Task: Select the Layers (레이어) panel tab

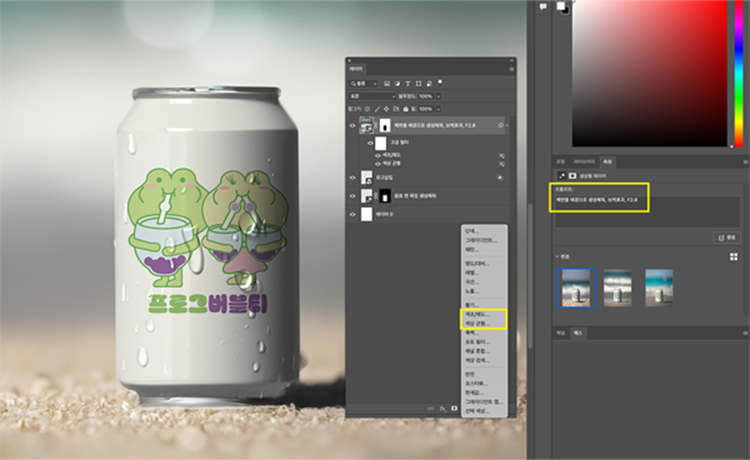Action: [x=356, y=69]
